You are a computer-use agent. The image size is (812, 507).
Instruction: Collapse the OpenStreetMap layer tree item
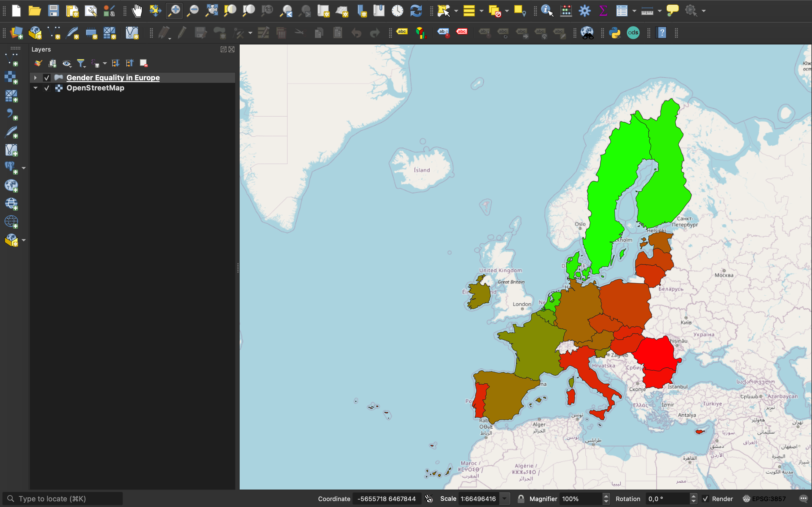(x=35, y=88)
